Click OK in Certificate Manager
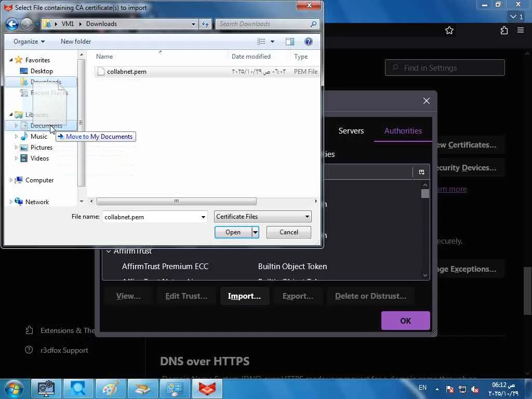 pos(405,321)
